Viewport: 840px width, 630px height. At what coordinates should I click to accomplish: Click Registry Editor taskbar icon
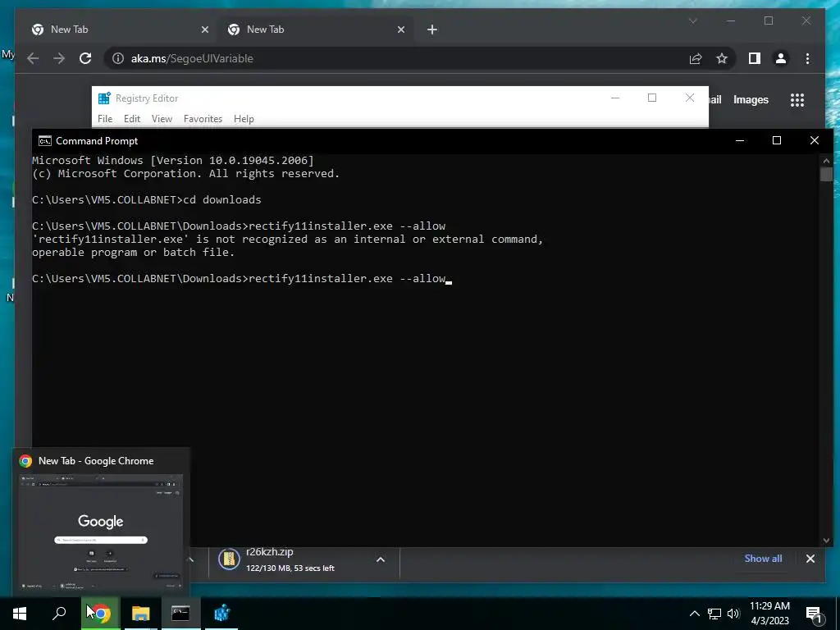click(221, 613)
